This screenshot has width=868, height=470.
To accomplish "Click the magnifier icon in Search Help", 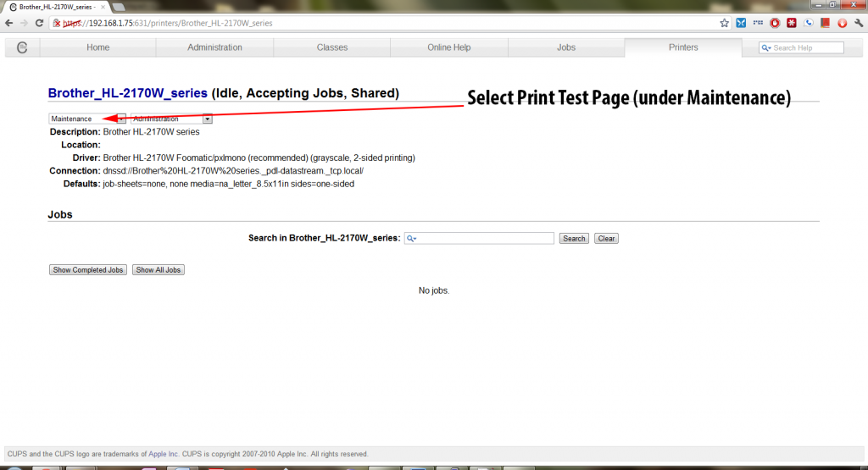I will click(x=766, y=48).
